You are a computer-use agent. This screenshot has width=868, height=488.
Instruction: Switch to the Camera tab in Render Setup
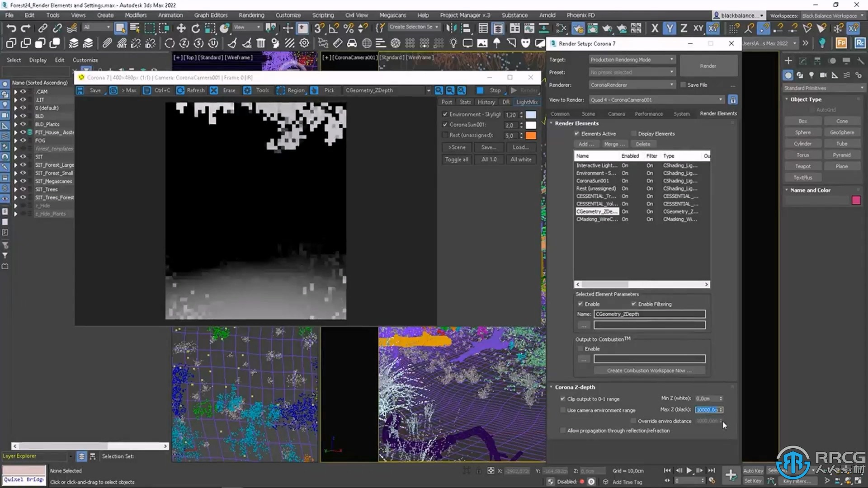coord(616,114)
